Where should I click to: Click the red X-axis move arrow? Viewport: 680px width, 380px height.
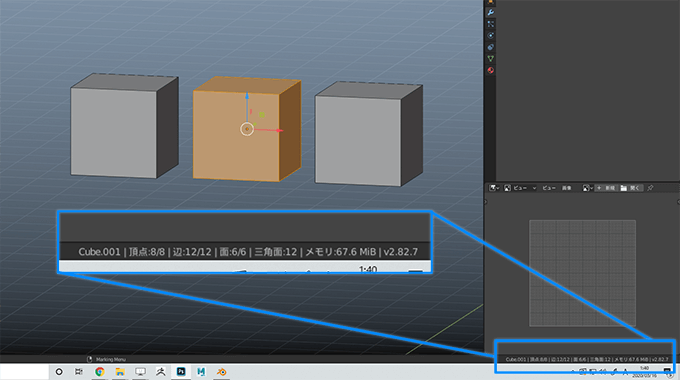(279, 130)
